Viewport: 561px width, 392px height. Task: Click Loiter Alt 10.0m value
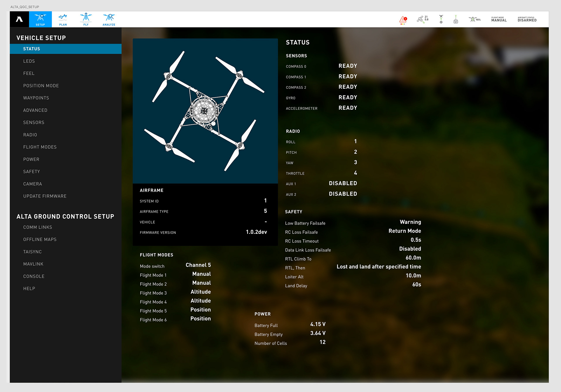[x=413, y=276]
